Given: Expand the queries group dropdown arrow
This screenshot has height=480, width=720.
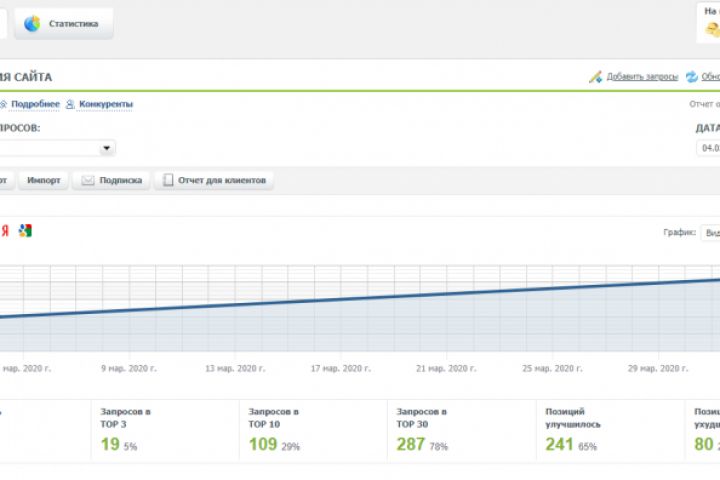Looking at the screenshot, I should (x=107, y=148).
